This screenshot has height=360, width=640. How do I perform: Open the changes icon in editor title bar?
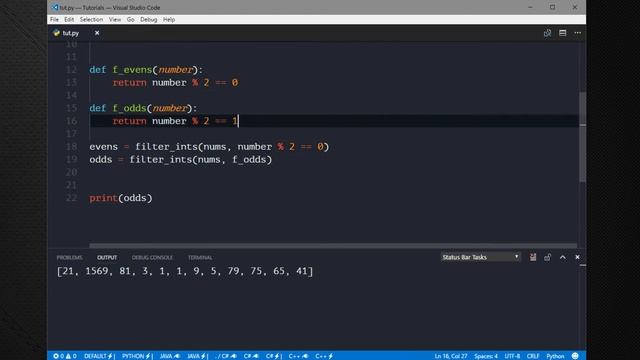point(547,33)
